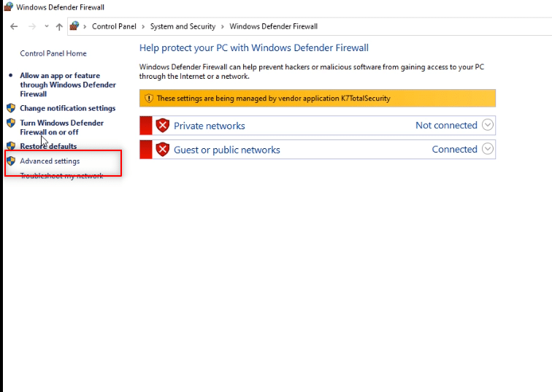
Task: Open the recent locations dropdown arrow
Action: click(x=47, y=26)
